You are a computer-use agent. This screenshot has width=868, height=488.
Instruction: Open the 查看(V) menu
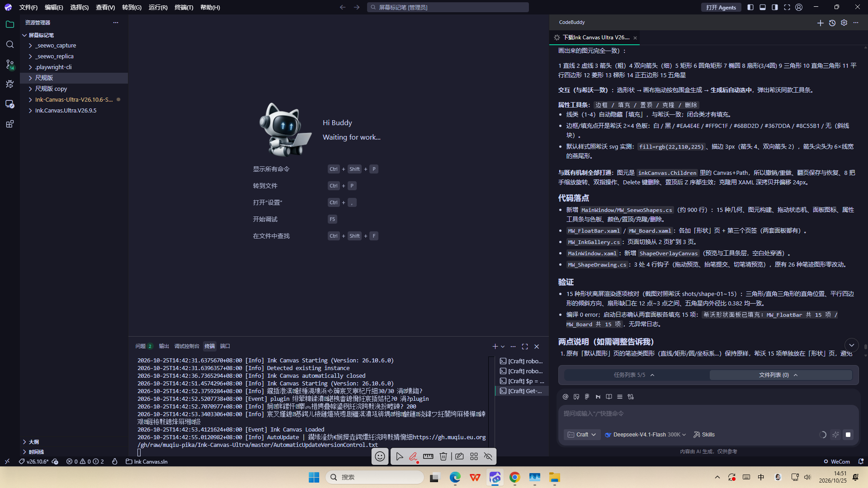tap(105, 7)
